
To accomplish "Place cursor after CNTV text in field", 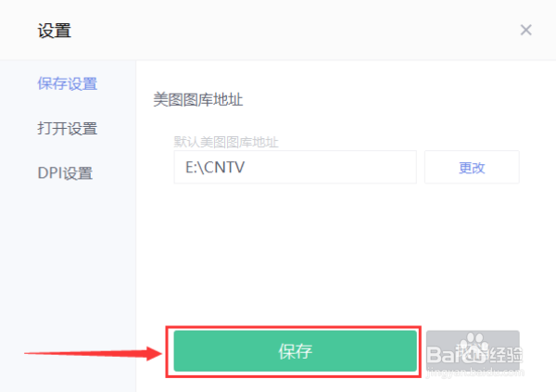I will pyautogui.click(x=246, y=167).
